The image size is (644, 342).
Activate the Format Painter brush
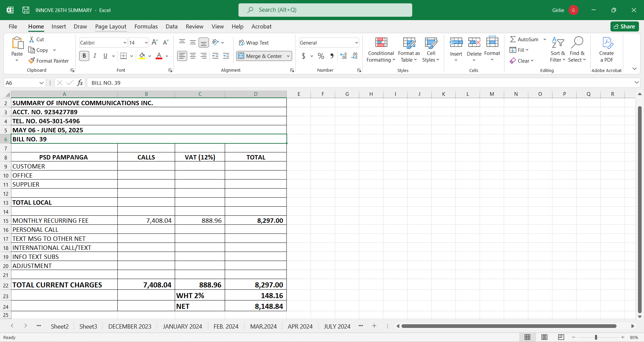pos(32,61)
